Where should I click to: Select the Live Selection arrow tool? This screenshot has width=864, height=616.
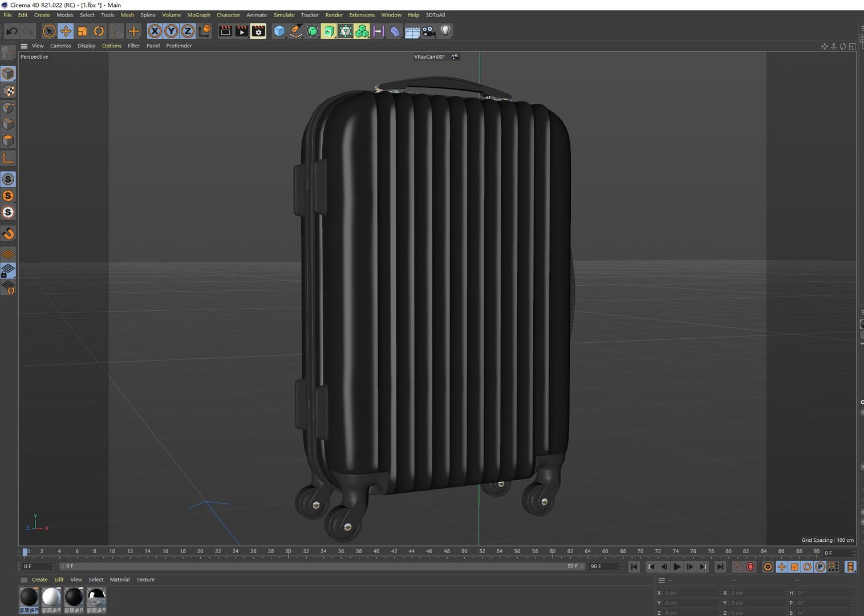[49, 31]
